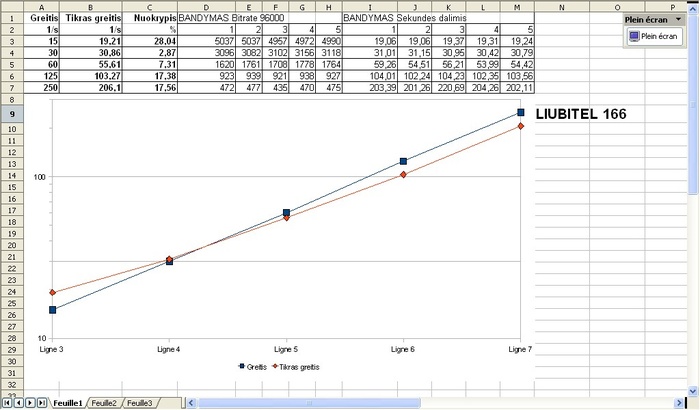700x410 pixels.
Task: Click next sheet navigation arrow
Action: pos(29,402)
